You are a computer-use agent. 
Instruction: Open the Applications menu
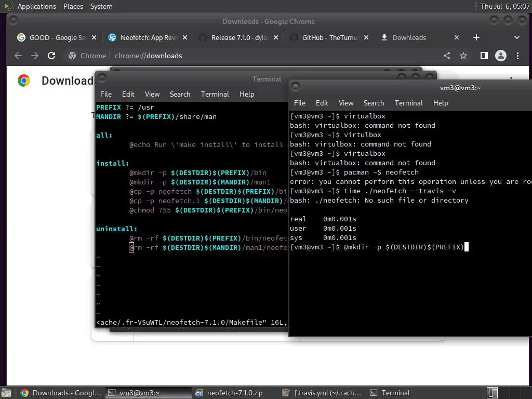[37, 6]
